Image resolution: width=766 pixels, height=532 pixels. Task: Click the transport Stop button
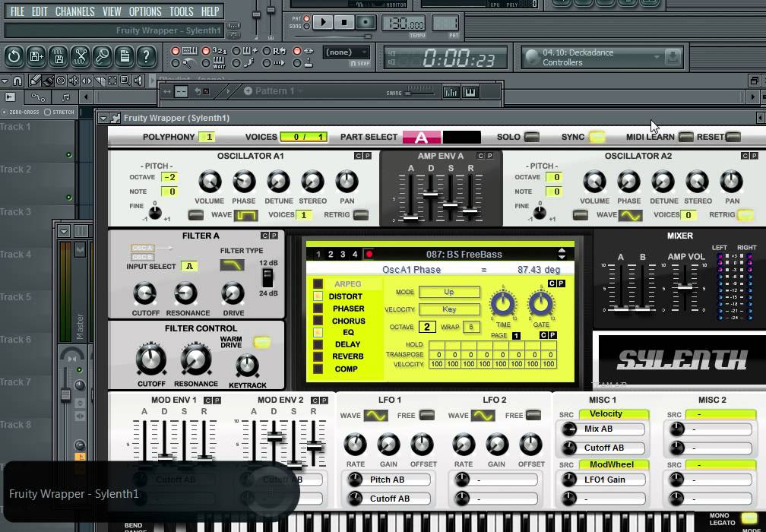click(344, 23)
